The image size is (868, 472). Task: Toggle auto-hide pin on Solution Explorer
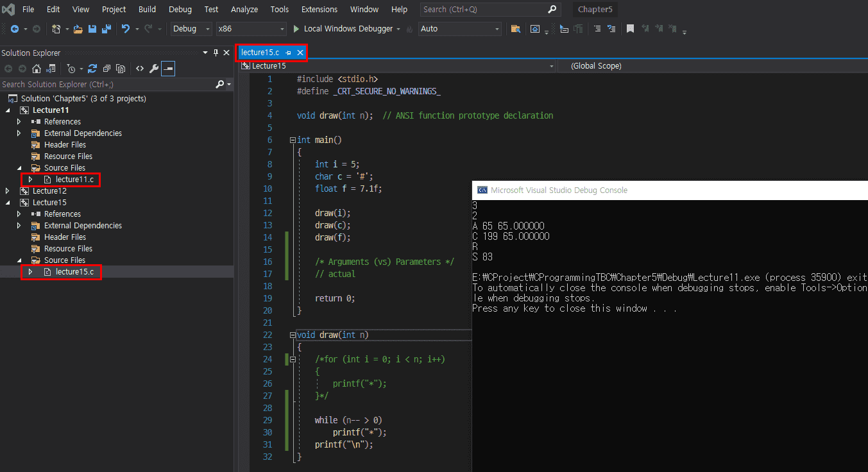point(216,53)
